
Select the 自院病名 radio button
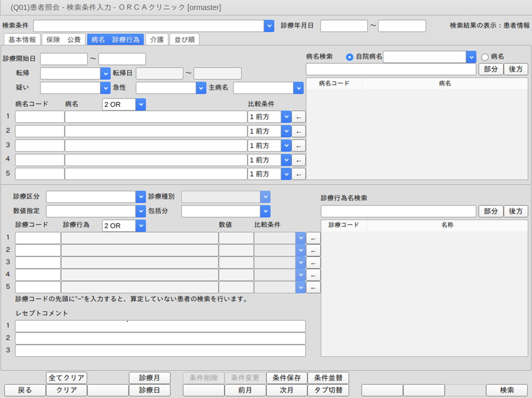[350, 57]
